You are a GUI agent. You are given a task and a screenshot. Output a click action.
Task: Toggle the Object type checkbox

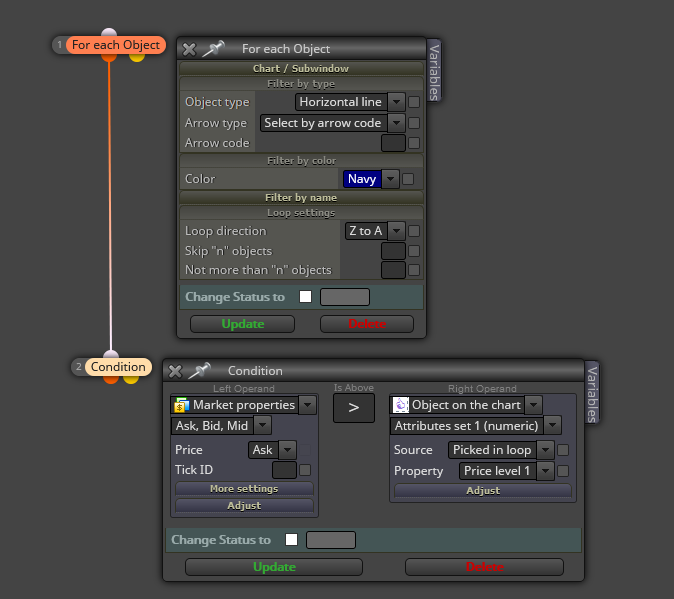(x=414, y=102)
